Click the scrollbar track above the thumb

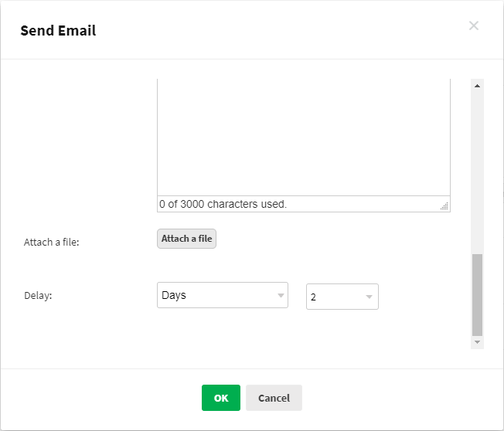[477, 170]
